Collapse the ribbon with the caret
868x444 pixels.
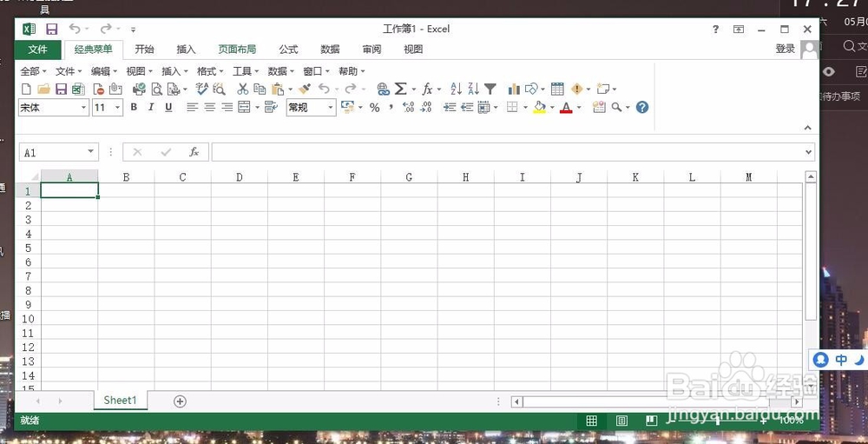tap(807, 128)
